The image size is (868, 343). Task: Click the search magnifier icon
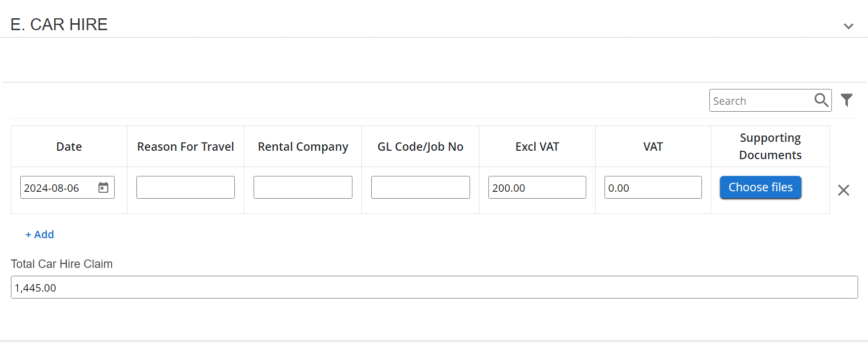(821, 100)
